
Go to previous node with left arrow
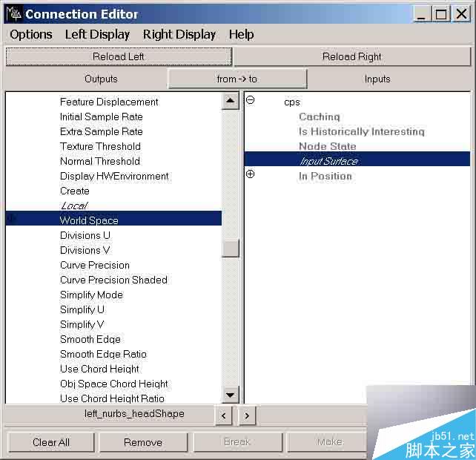coord(224,415)
